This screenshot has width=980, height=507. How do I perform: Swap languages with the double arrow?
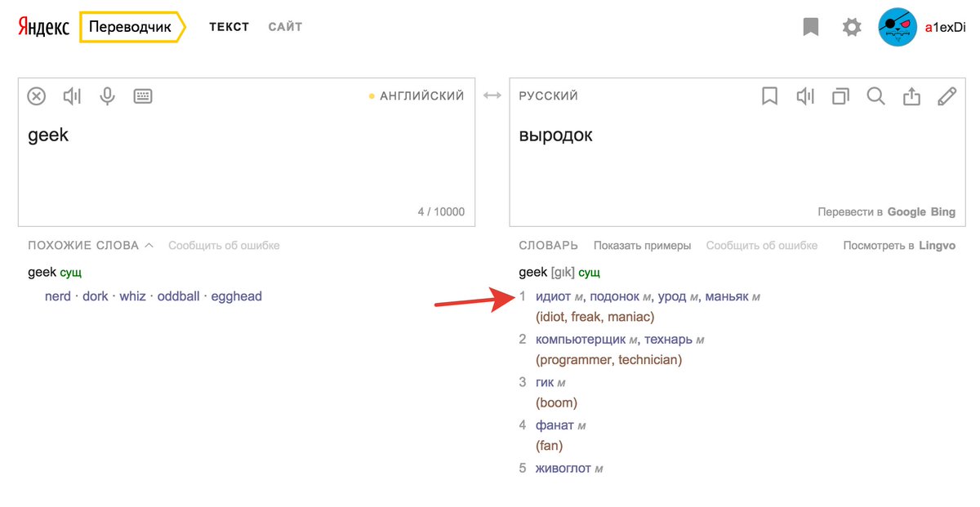tap(492, 96)
